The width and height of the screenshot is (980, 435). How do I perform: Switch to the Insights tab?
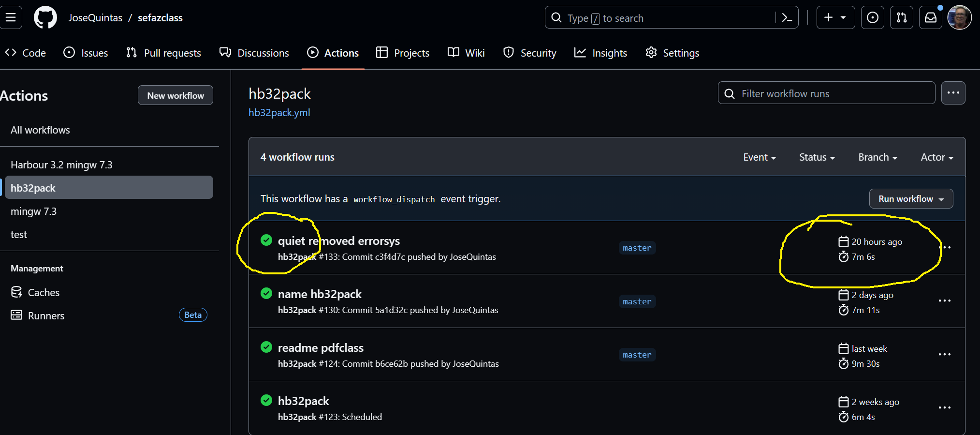point(600,53)
